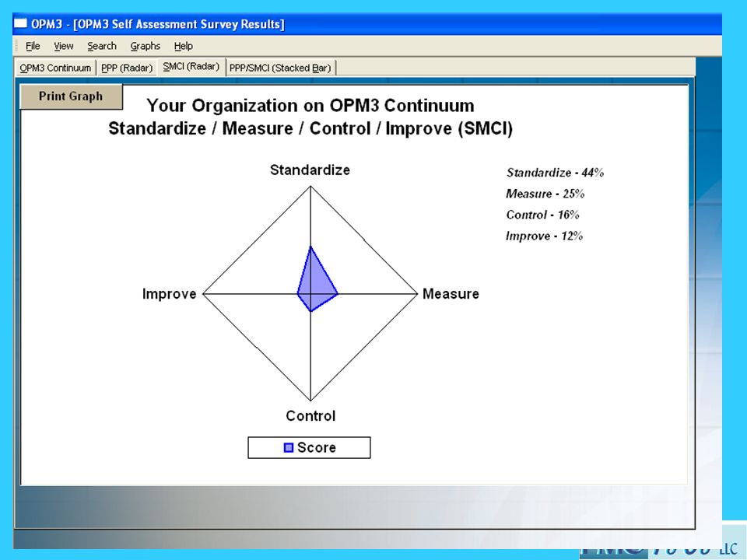The width and height of the screenshot is (747, 560).
Task: Open the PPP/SMCI (Stacked Bar) tab
Action: [280, 68]
